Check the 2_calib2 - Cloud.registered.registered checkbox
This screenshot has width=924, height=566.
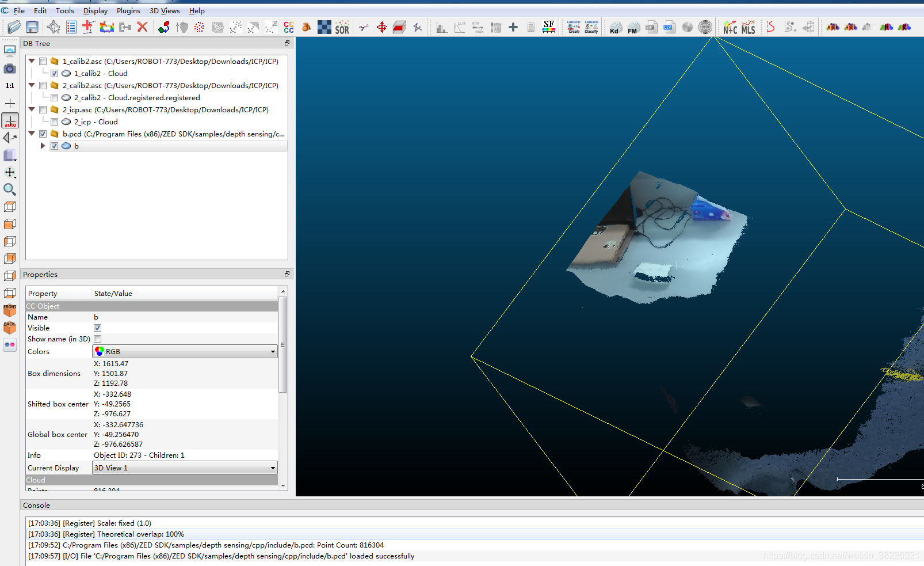[x=54, y=98]
